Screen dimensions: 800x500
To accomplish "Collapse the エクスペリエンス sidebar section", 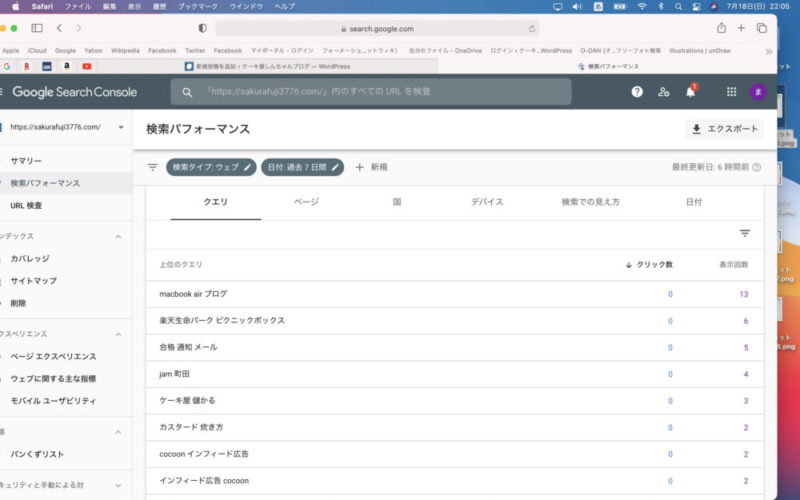I will [x=118, y=334].
